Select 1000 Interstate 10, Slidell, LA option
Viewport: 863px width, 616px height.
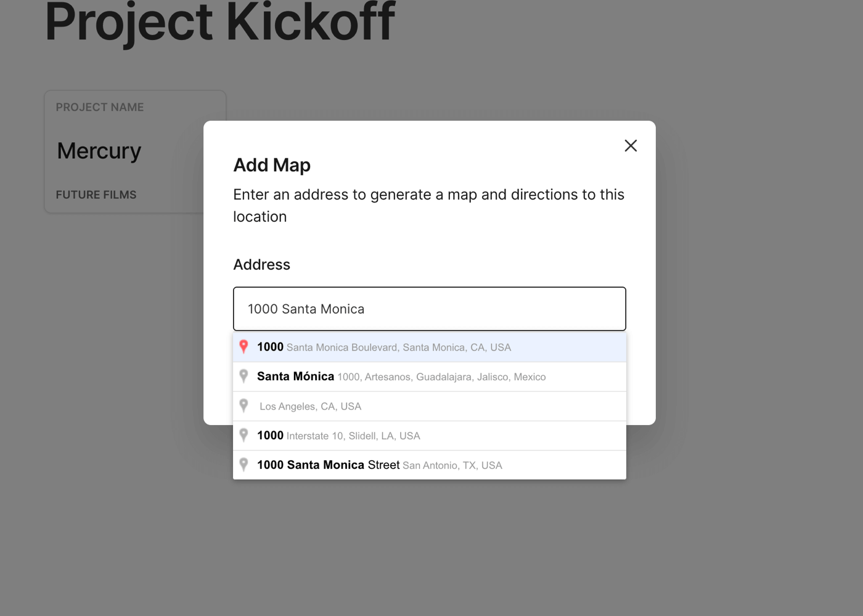[338, 436]
